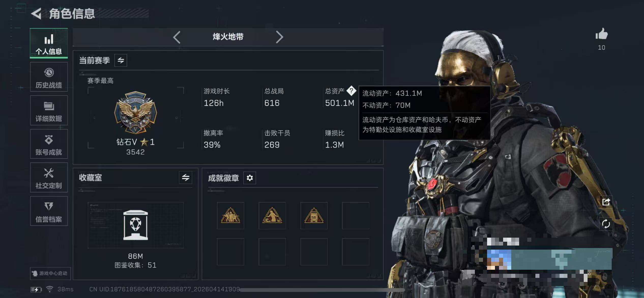
Task: Toggle the 收藏室 swap arrows button
Action: [x=185, y=178]
